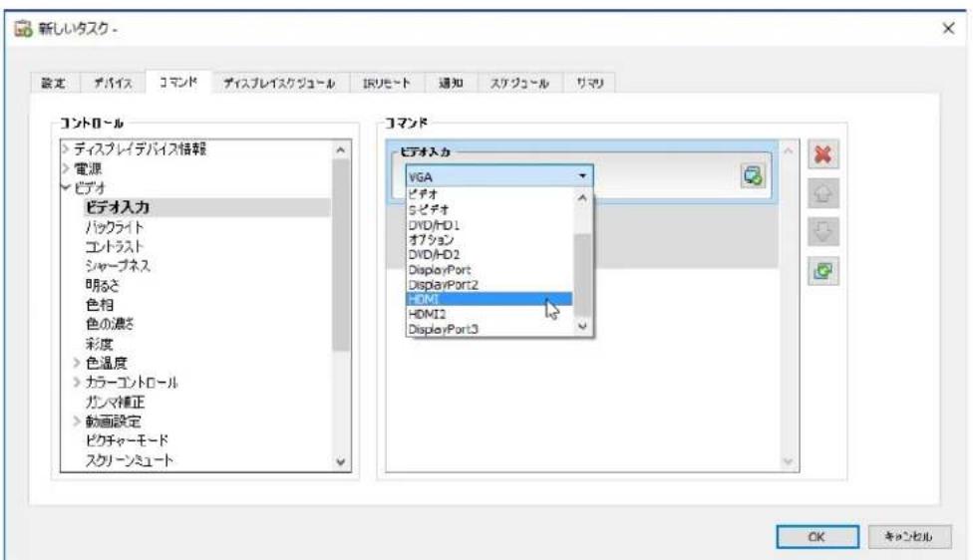Viewport: 973px width, 560px height.
Task: Choose highlighted HDMI input option
Action: (488, 299)
